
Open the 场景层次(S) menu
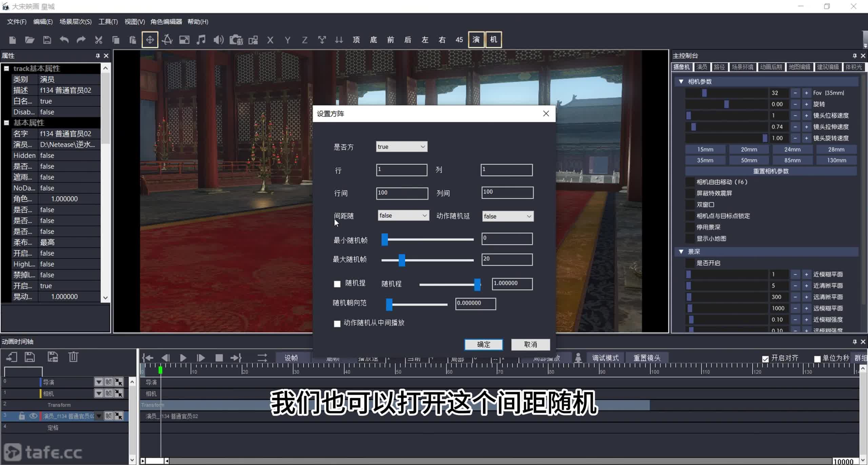[x=75, y=22]
